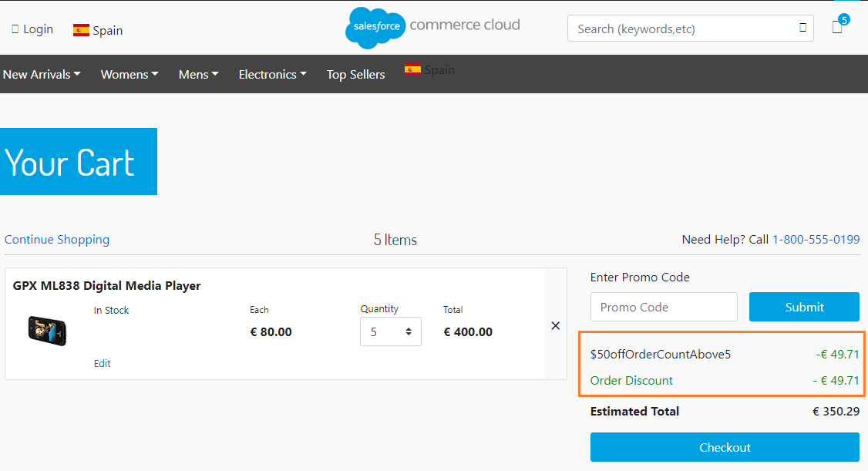
Task: Open the Quantity dropdown showing 5
Action: coord(390,331)
